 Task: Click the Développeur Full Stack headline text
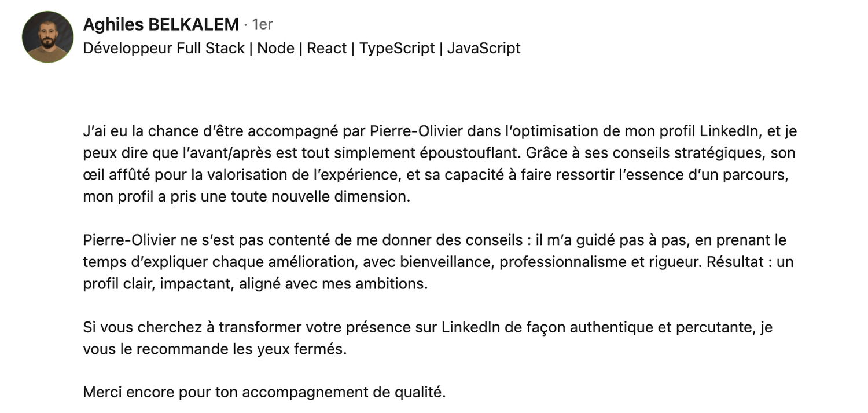click(x=164, y=48)
